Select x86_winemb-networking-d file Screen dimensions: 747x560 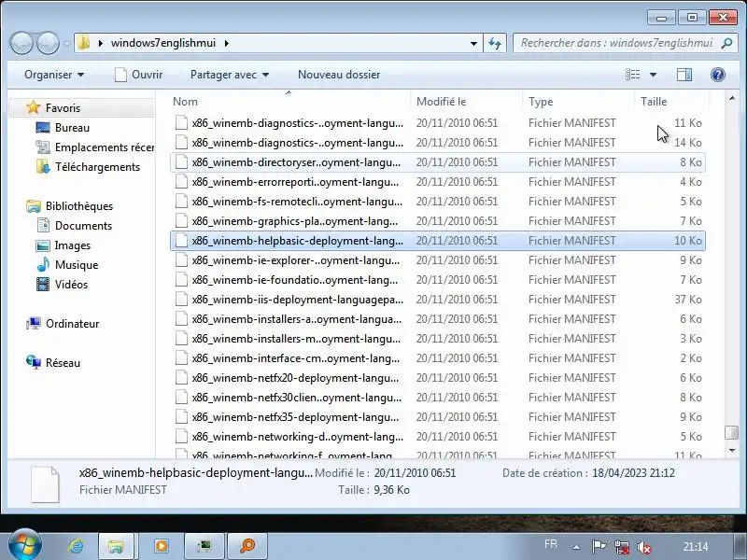pyautogui.click(x=437, y=437)
